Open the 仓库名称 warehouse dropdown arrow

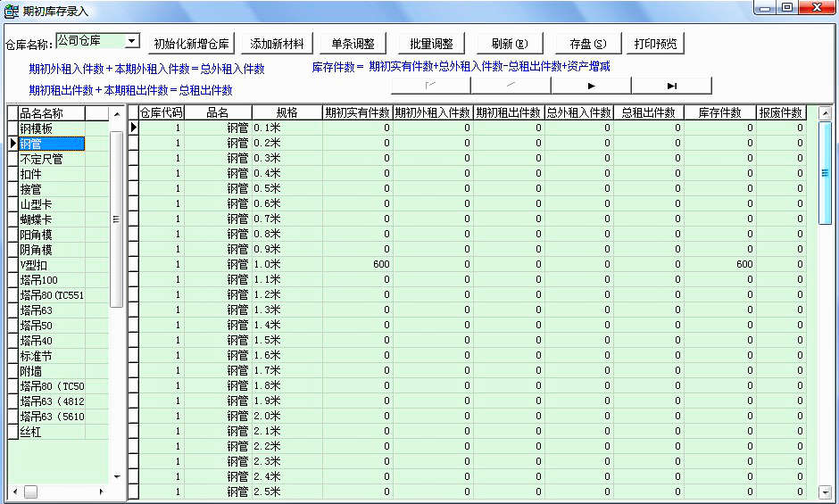click(x=132, y=41)
